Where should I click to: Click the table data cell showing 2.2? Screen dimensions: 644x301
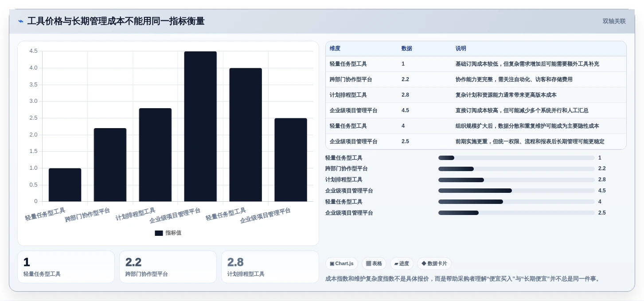(406, 79)
